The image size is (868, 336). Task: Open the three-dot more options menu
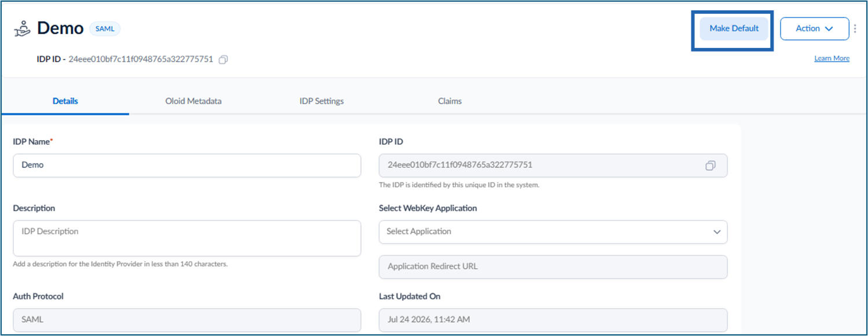tap(856, 28)
